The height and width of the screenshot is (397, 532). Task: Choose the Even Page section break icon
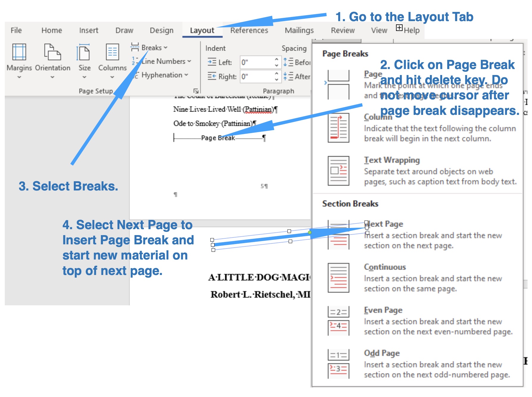click(338, 321)
